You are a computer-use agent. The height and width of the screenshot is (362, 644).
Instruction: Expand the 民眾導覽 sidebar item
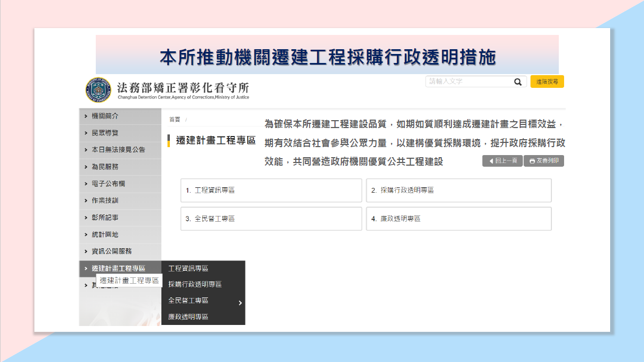tap(105, 133)
